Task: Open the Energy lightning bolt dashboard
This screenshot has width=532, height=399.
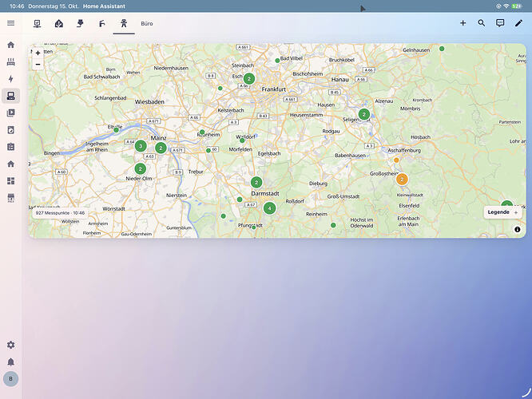Action: point(11,79)
